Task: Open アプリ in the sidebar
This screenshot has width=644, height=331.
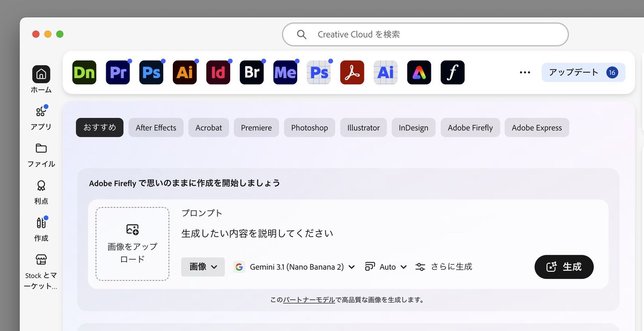Action: 41,117
